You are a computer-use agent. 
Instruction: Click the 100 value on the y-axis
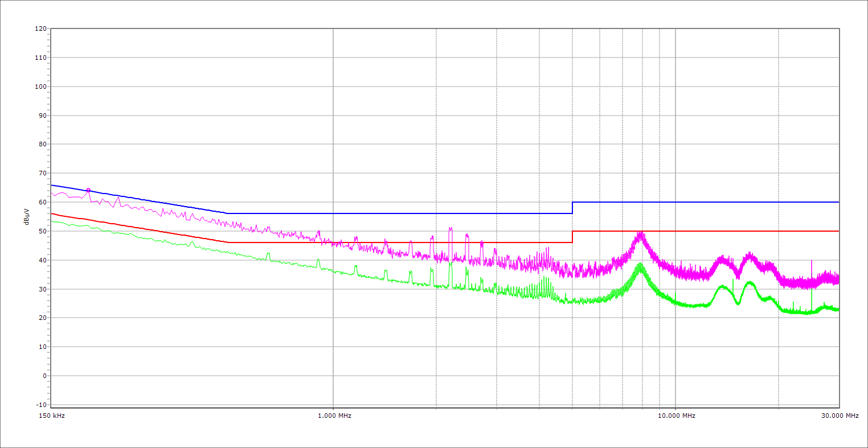tap(40, 87)
